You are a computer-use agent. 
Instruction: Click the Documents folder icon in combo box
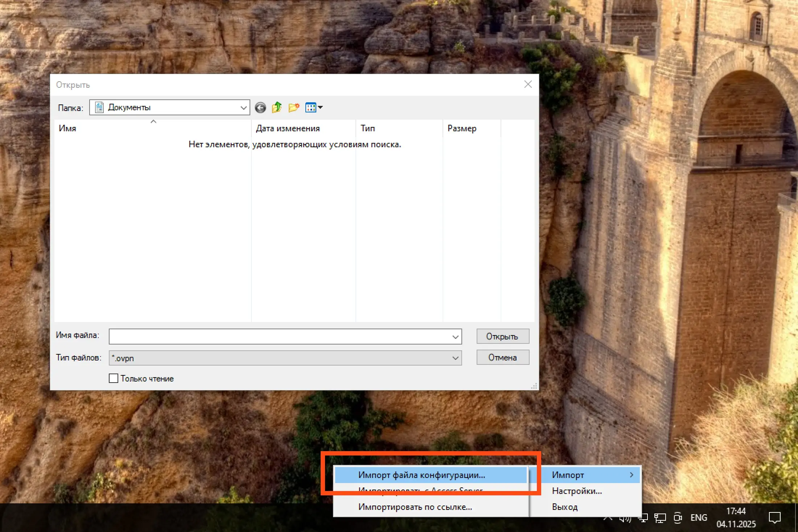(99, 108)
